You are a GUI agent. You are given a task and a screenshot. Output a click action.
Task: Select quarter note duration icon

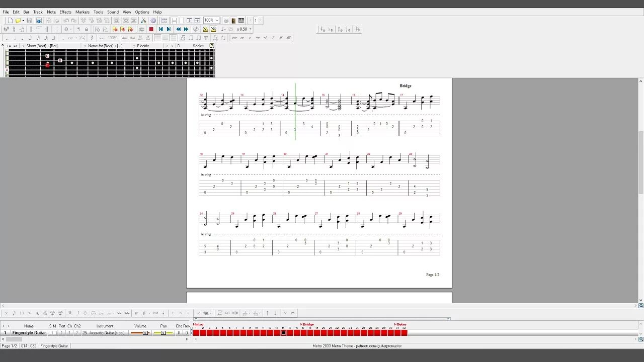(22, 38)
